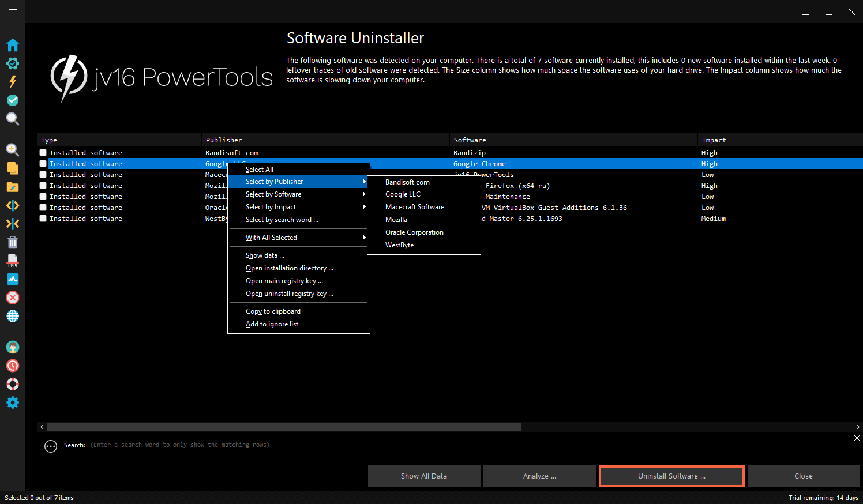863x504 pixels.
Task: Sort the list by the Publisher column header
Action: (x=325, y=140)
